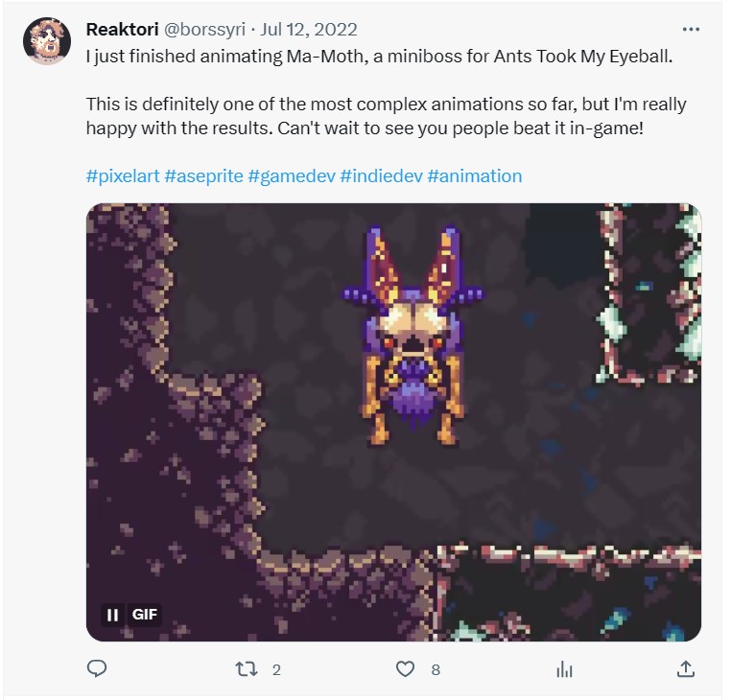This screenshot has height=700, width=731.
Task: Open the #animation hashtag
Action: 475,176
